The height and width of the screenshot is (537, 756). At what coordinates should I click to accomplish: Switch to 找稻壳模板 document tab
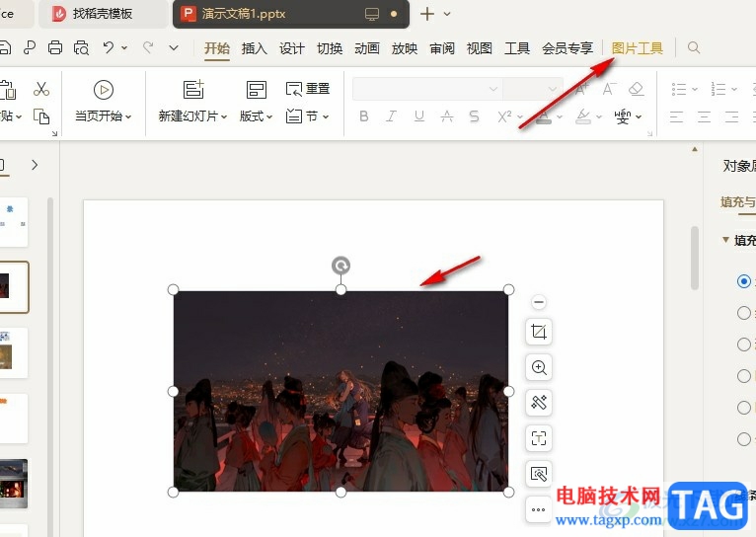pos(103,14)
